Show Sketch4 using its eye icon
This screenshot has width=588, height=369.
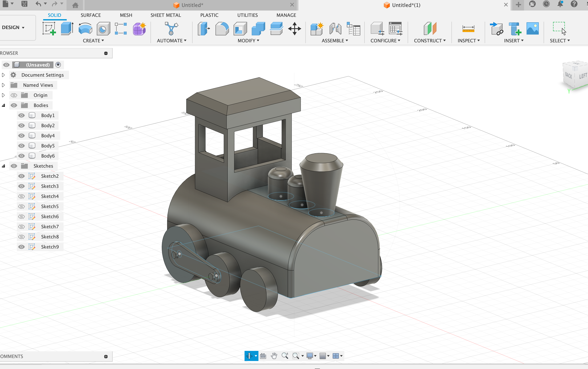[x=21, y=196]
